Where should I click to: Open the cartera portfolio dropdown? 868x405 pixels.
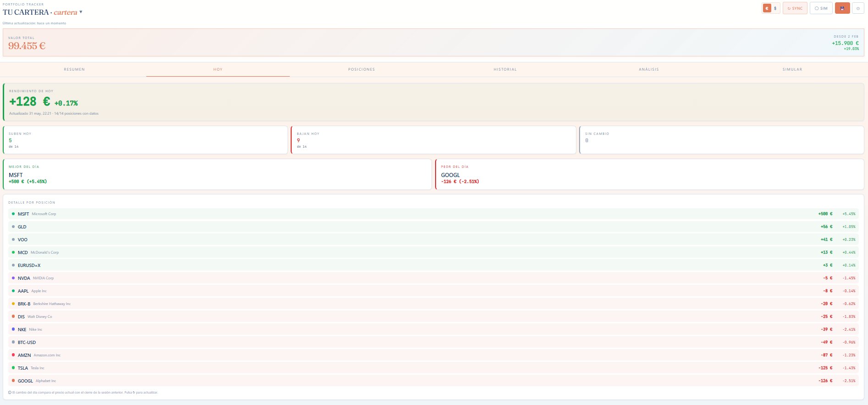tap(68, 12)
